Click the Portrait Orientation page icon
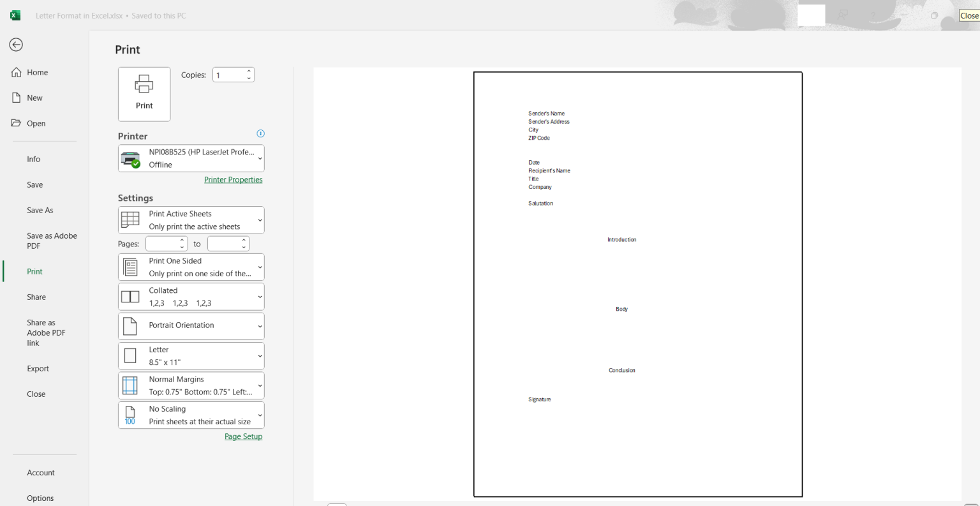 [130, 325]
